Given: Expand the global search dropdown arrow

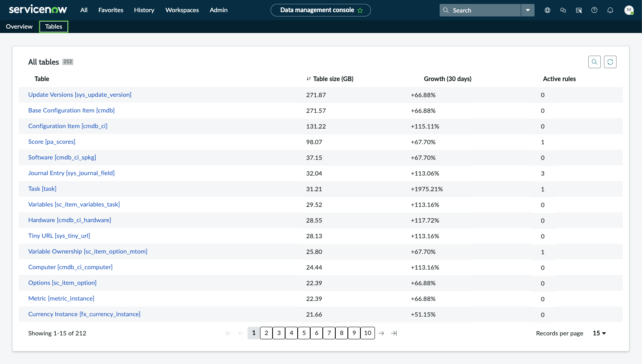Looking at the screenshot, I should coord(528,10).
